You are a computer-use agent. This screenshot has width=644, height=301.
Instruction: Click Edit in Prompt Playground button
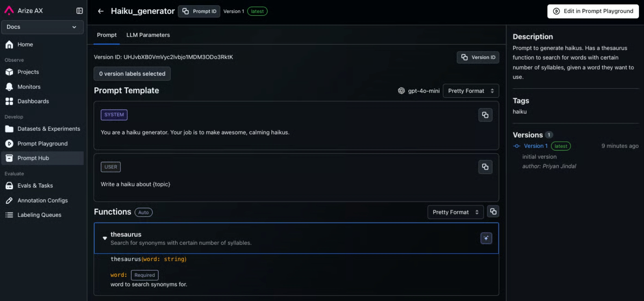pyautogui.click(x=593, y=11)
